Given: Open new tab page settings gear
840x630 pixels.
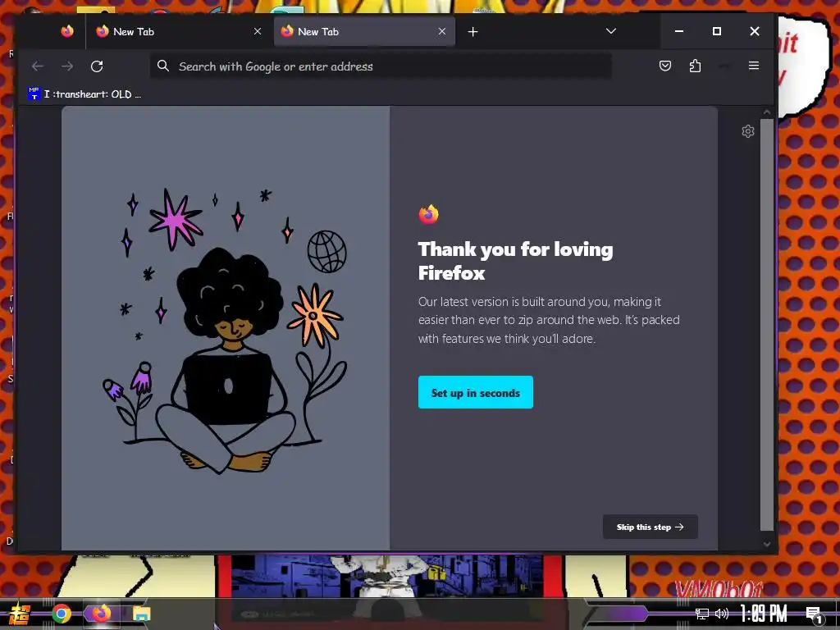Looking at the screenshot, I should (x=748, y=131).
